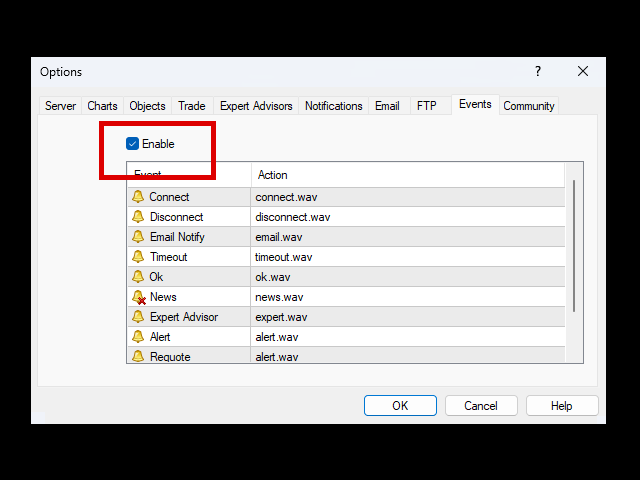Viewport: 640px width, 480px height.
Task: Select the ok.wav action cell
Action: click(408, 277)
